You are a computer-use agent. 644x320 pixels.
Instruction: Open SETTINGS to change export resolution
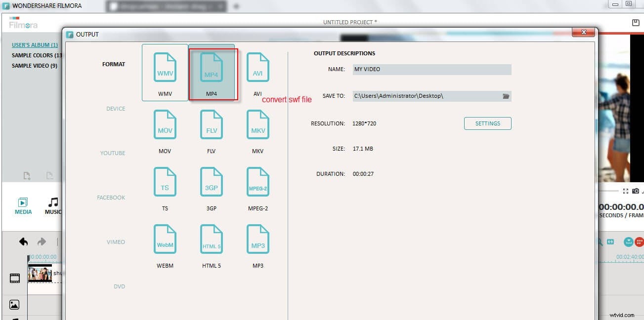click(x=487, y=123)
